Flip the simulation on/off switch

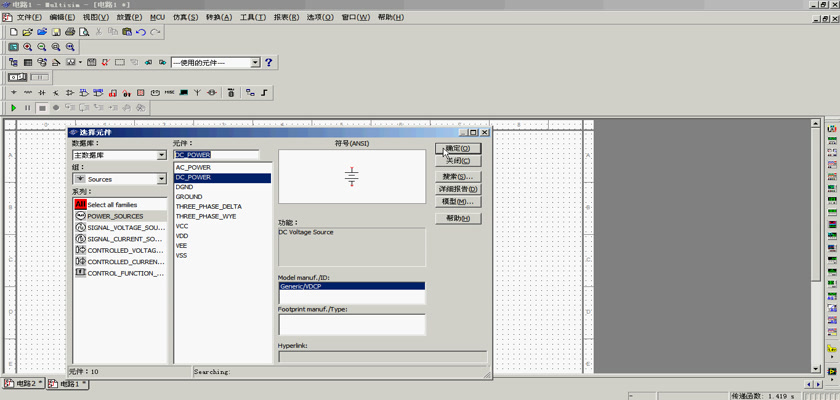coord(17,78)
